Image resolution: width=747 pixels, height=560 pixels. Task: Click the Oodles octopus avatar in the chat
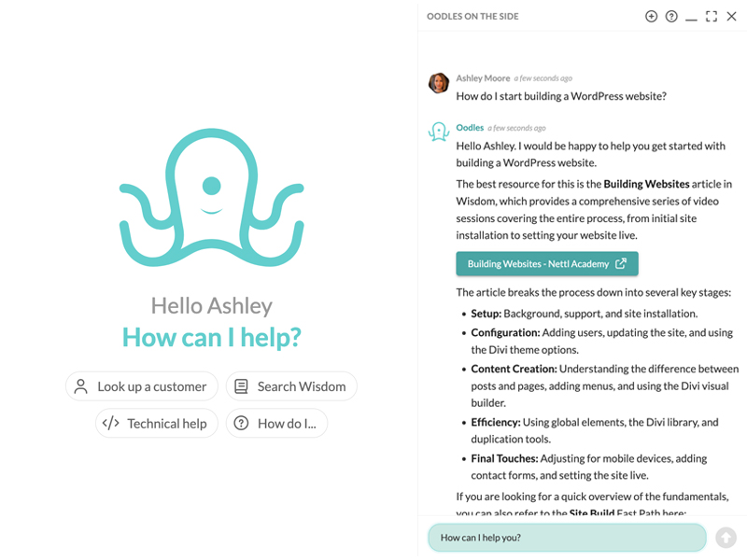(x=439, y=133)
